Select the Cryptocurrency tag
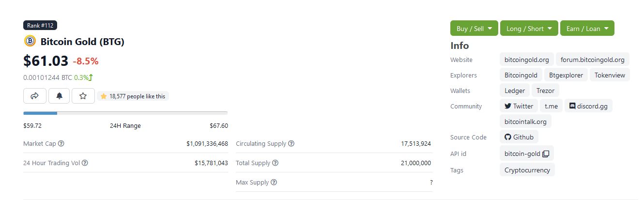644x200 pixels. [x=527, y=170]
